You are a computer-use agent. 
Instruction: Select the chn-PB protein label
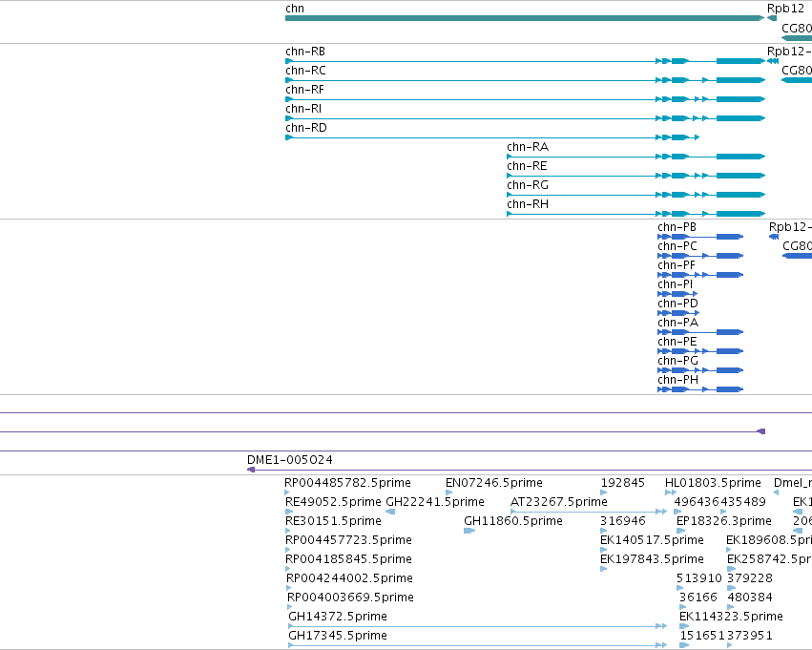pyautogui.click(x=677, y=227)
